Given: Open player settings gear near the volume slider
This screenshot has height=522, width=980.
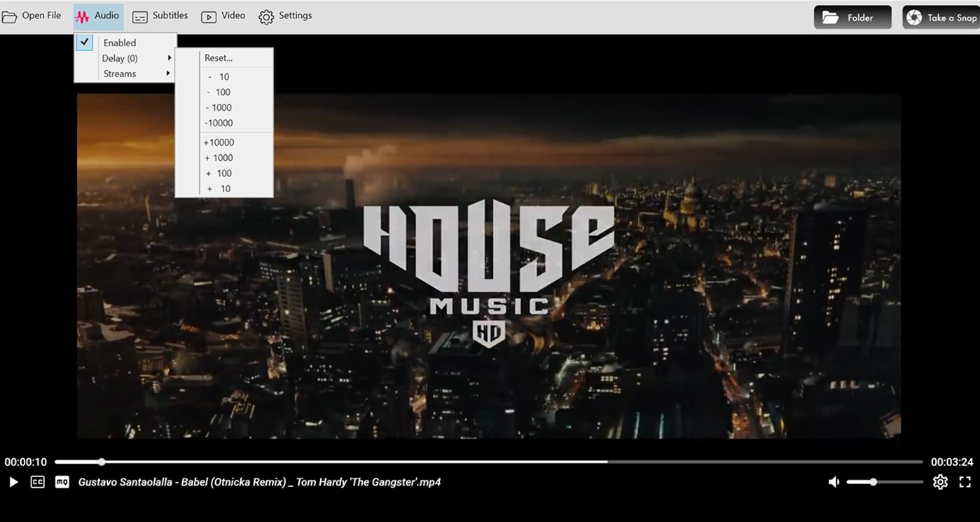Looking at the screenshot, I should [940, 481].
